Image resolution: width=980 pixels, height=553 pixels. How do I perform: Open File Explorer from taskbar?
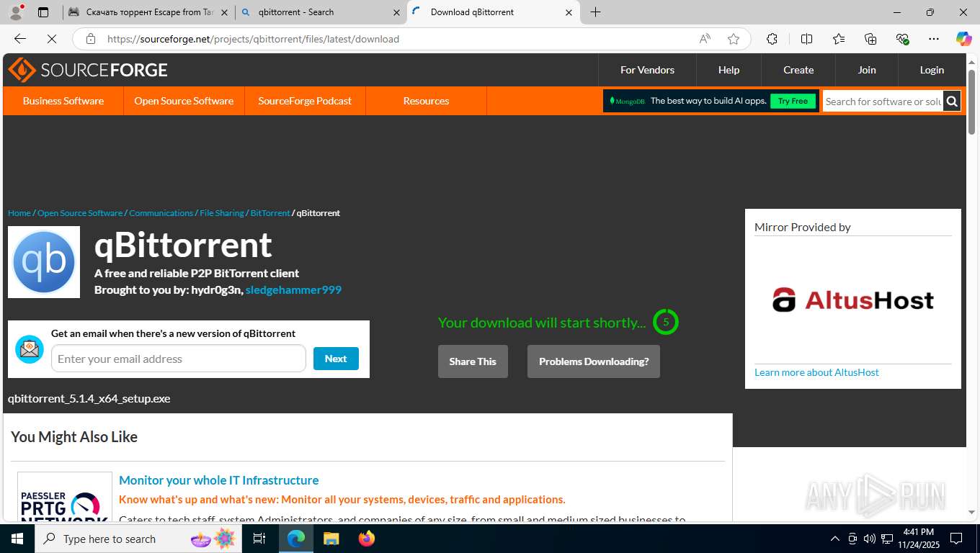coord(331,539)
